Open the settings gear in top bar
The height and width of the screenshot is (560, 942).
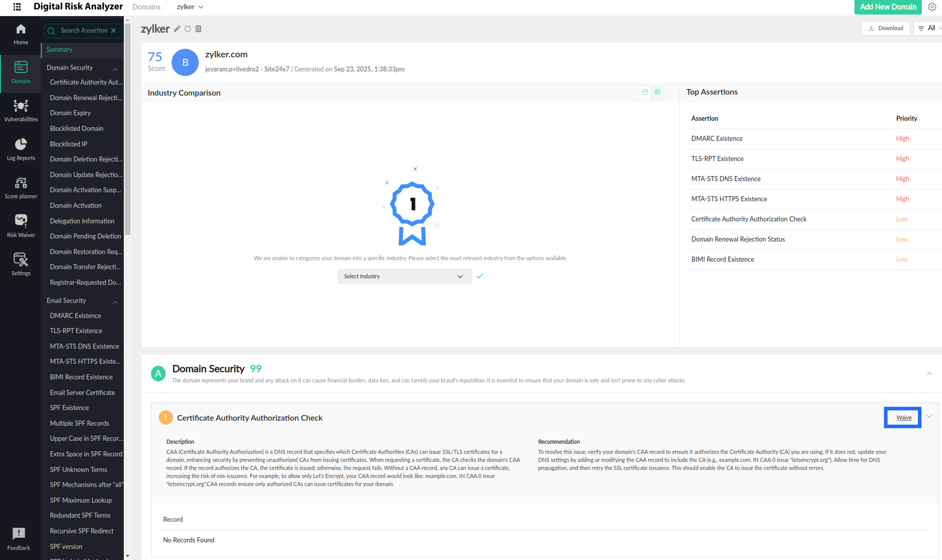point(932,7)
